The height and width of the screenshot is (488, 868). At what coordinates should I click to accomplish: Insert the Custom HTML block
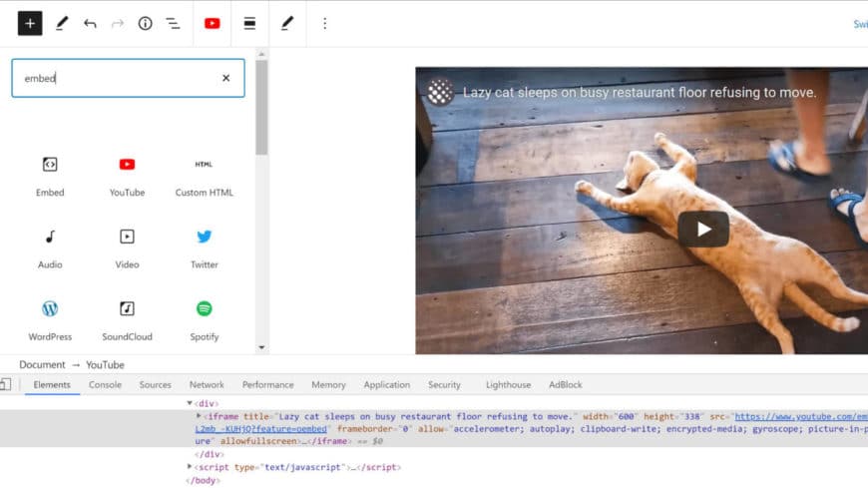[x=205, y=175]
